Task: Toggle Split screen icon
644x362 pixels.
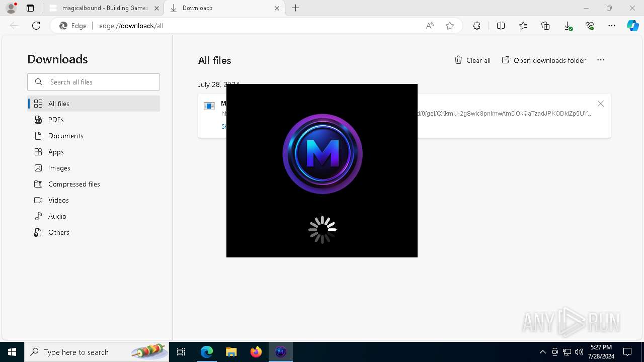Action: [x=501, y=26]
